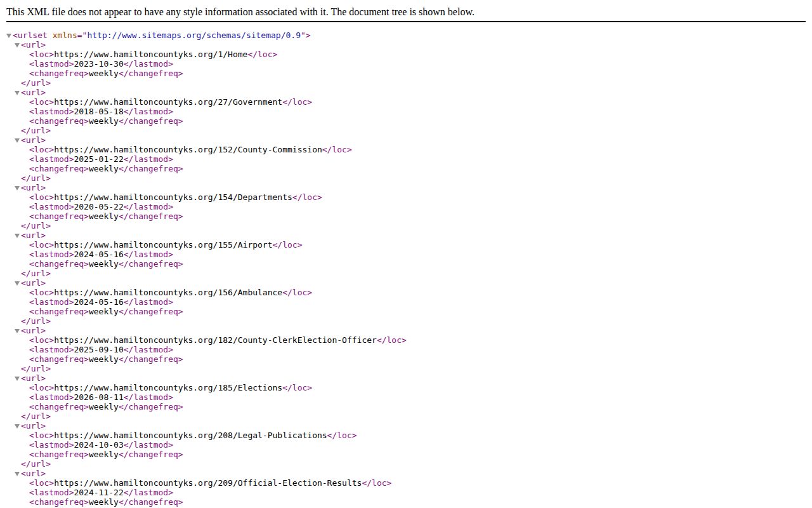Collapse the url node containing 27/Government
812x508 pixels.
click(x=18, y=93)
